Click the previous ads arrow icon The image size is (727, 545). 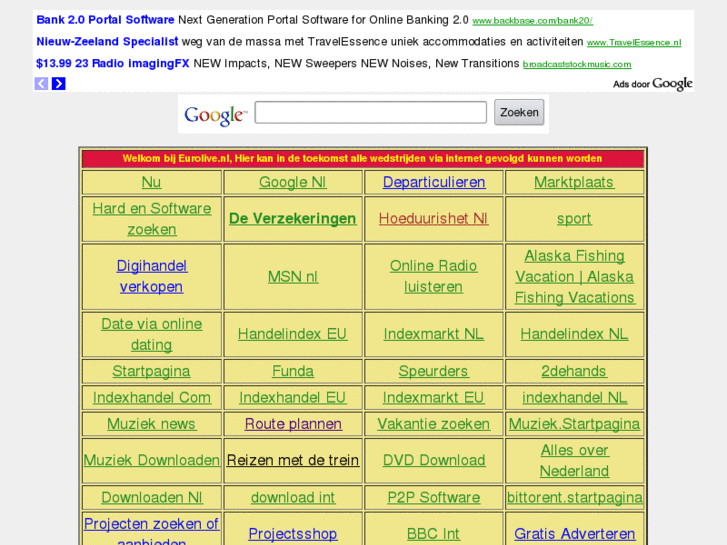(41, 84)
